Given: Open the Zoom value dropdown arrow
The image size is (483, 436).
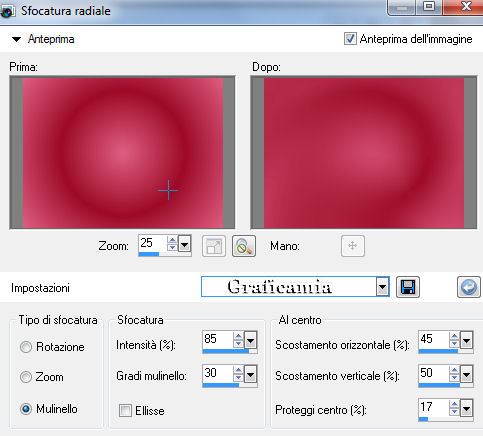Looking at the screenshot, I should click(184, 244).
